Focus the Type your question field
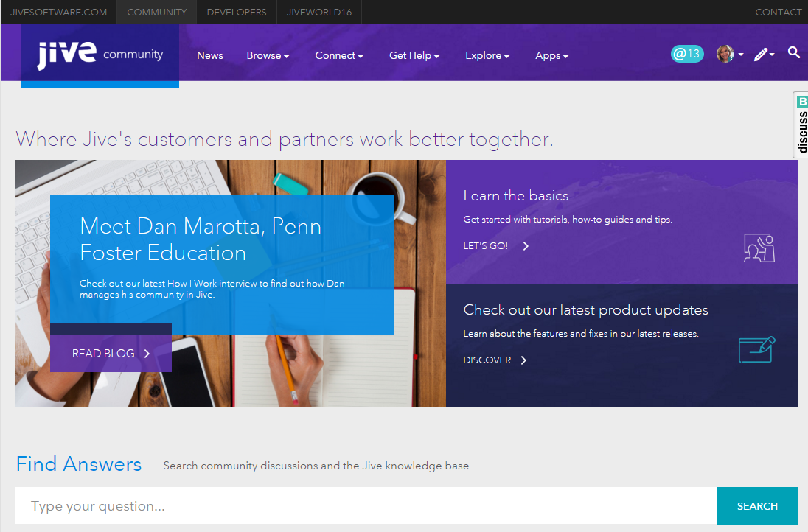808x532 pixels. point(366,506)
